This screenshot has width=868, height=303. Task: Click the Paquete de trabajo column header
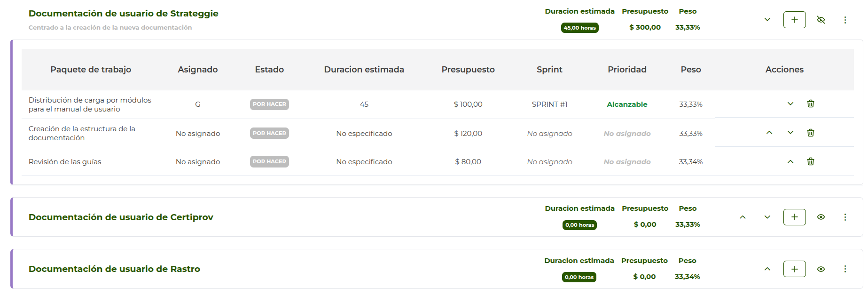91,70
